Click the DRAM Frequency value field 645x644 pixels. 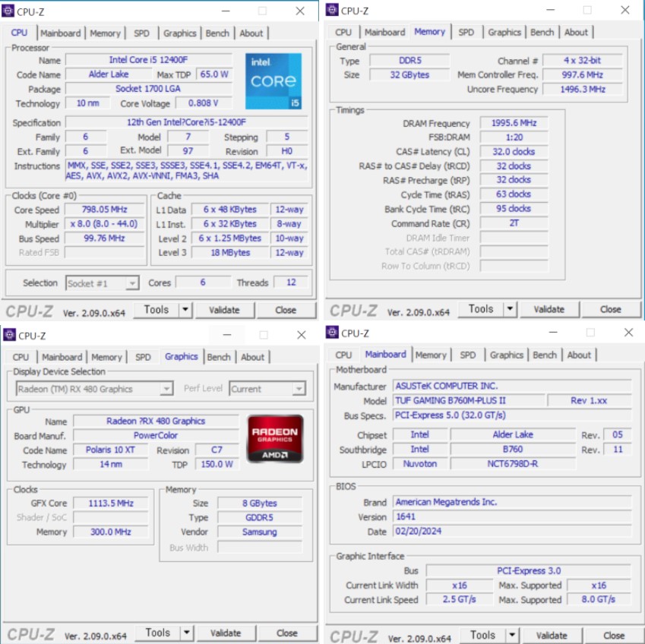[513, 124]
